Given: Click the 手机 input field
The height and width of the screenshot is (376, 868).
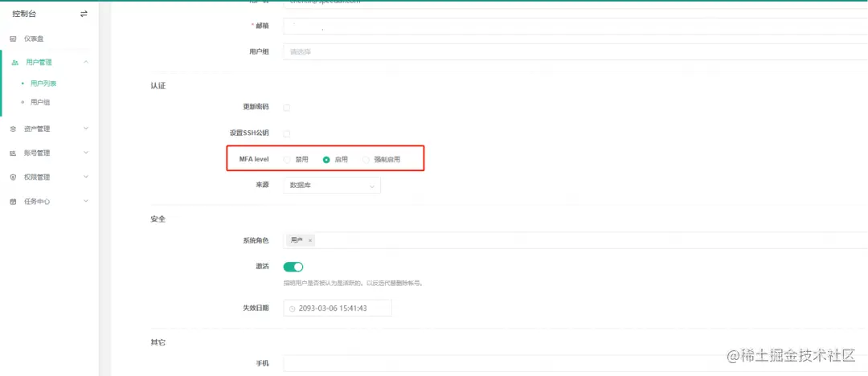Looking at the screenshot, I should [x=575, y=363].
